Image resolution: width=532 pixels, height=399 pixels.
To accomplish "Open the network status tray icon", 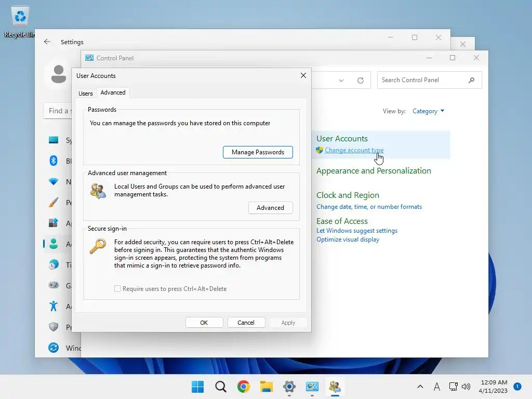I will 453,387.
